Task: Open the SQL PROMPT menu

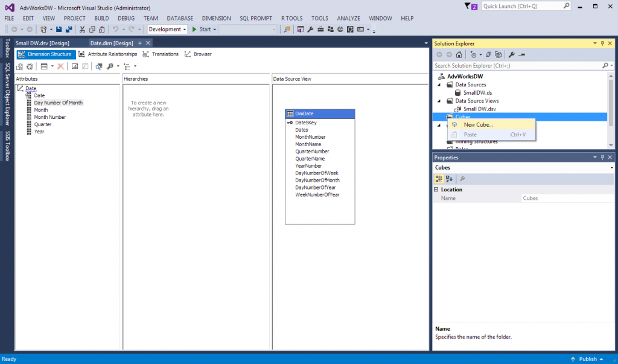Action: 256,18
